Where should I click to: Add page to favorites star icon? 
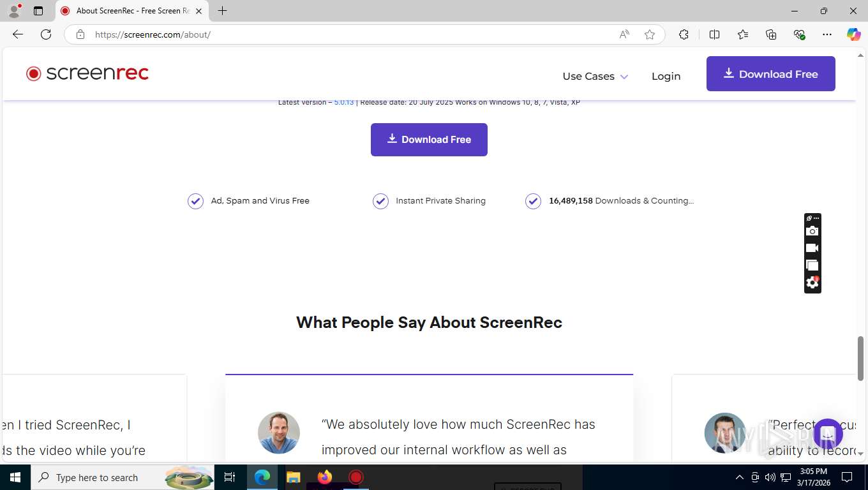point(650,34)
